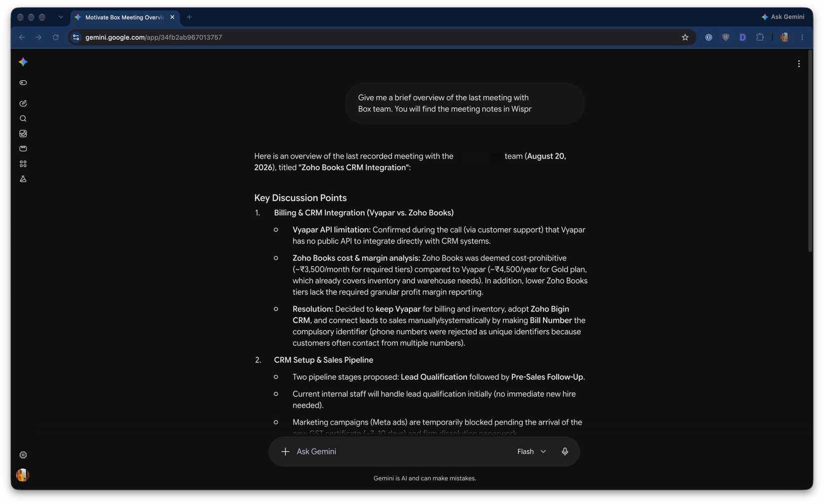Click the 'keep Vyapar' bold text
The height and width of the screenshot is (504, 824).
(398, 309)
